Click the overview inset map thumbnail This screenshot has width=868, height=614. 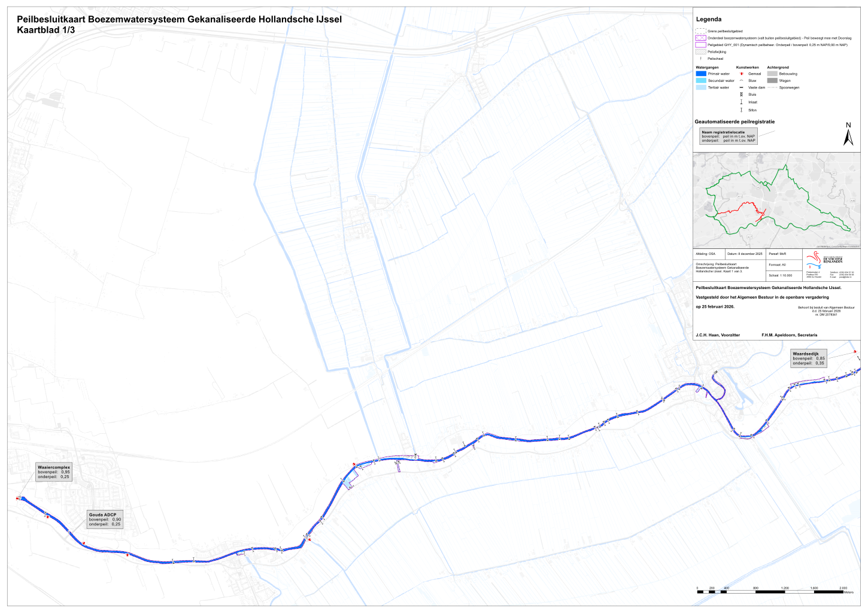click(776, 200)
